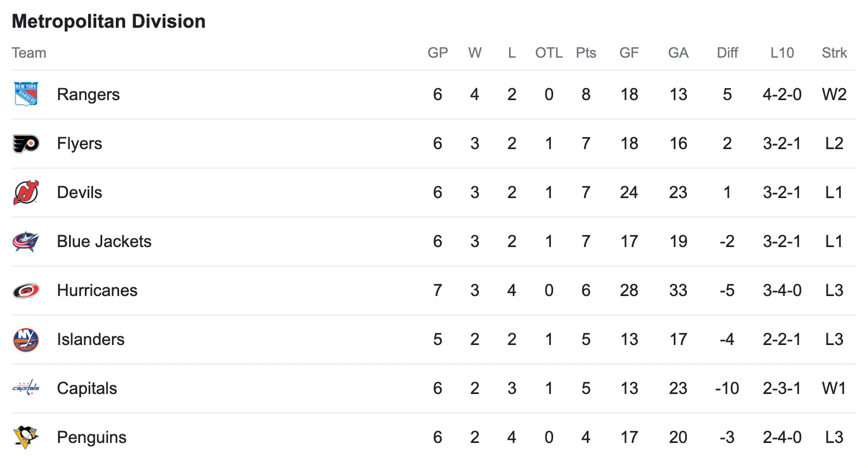Click the Capitals W1 streak cell
The height and width of the screenshot is (468, 868).
coord(834,389)
